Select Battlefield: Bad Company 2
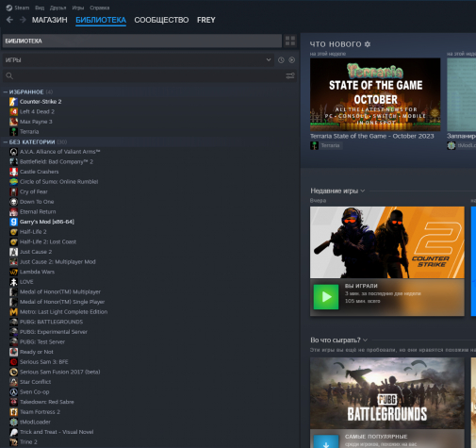 tap(57, 161)
